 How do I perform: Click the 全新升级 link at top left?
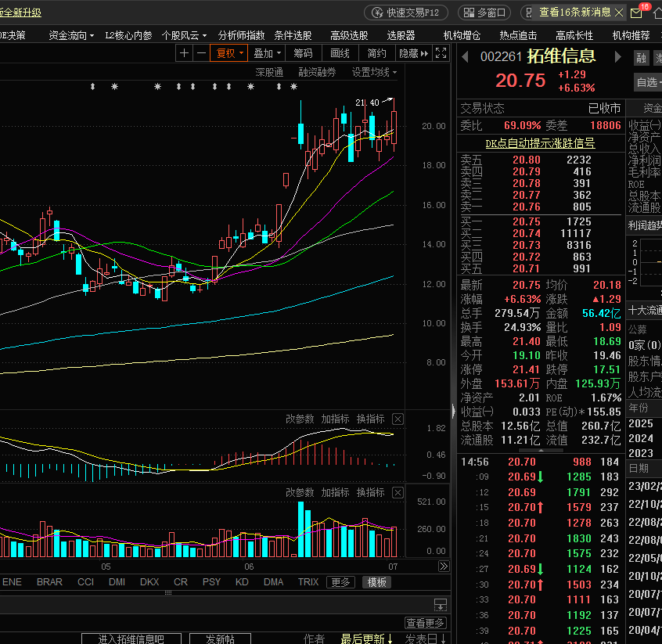click(x=20, y=13)
